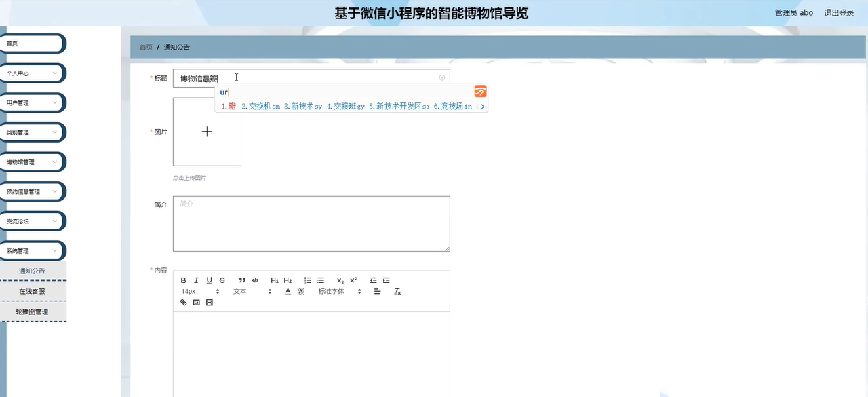
Task: Choose IME candidate 5 新技术开发区
Action: pos(399,107)
